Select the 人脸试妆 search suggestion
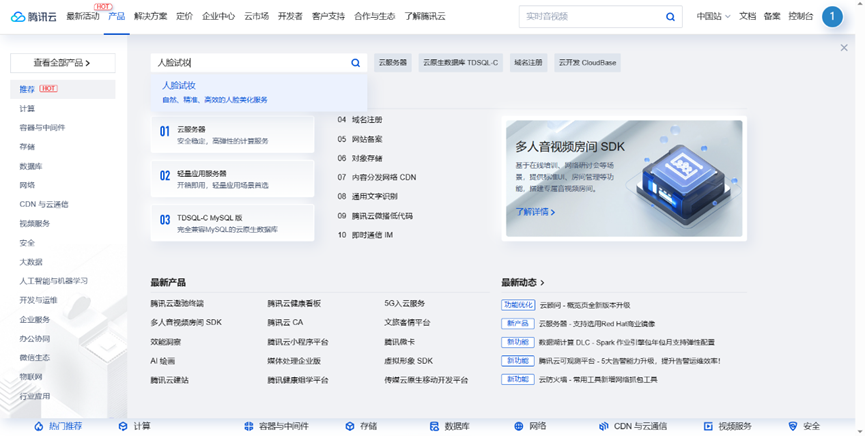 tap(259, 92)
